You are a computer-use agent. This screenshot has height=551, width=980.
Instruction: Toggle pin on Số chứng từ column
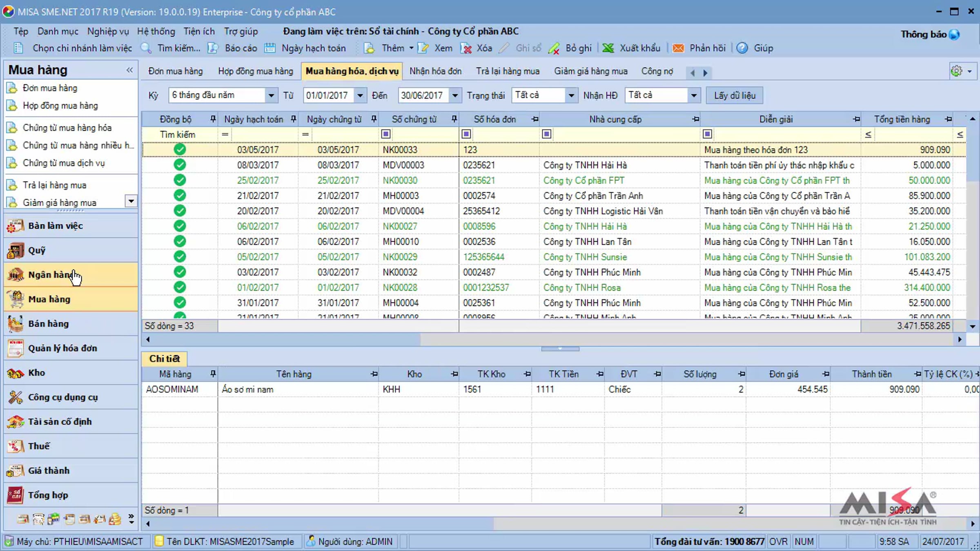(x=454, y=119)
